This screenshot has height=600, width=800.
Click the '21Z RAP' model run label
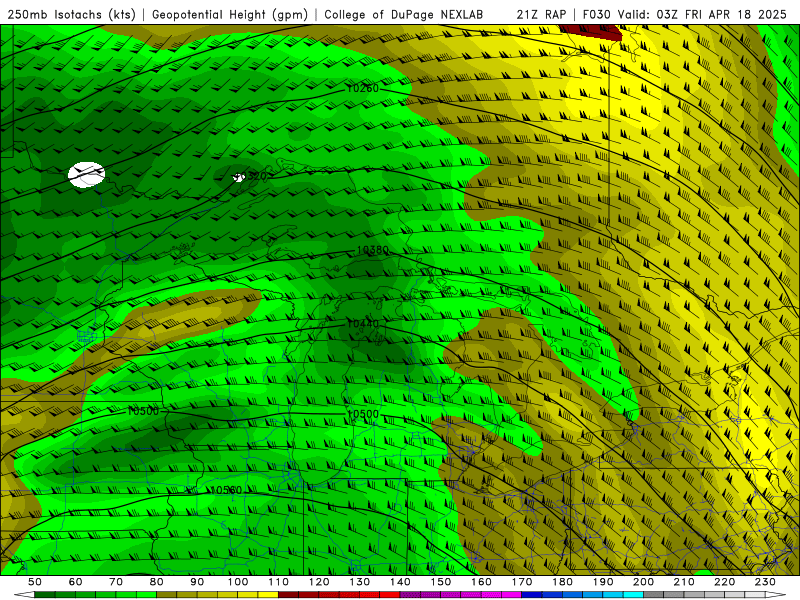tap(541, 14)
